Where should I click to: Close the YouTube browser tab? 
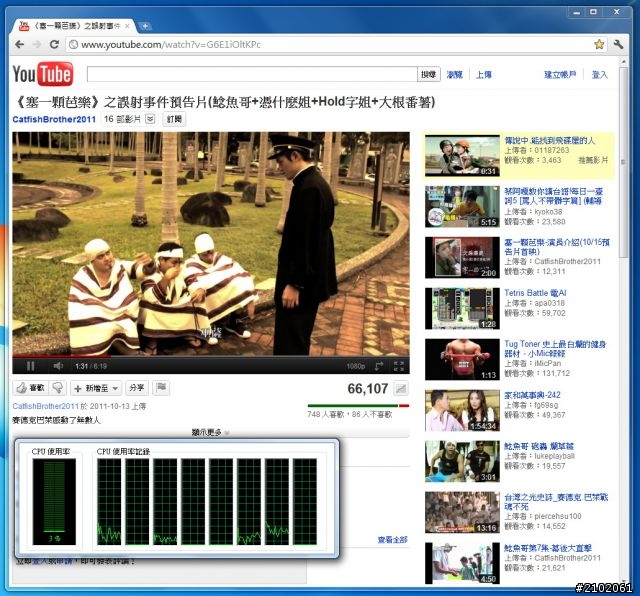click(x=127, y=26)
